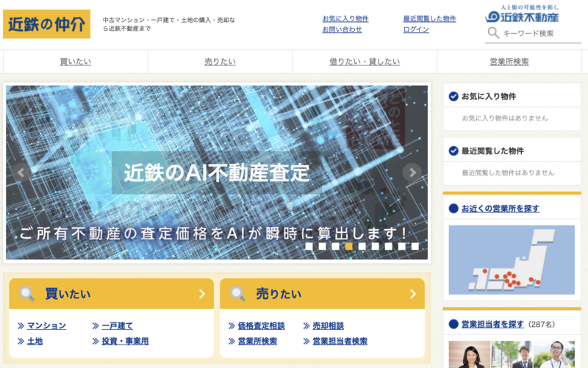Click the large 買いたい yellow button

pos(112,294)
